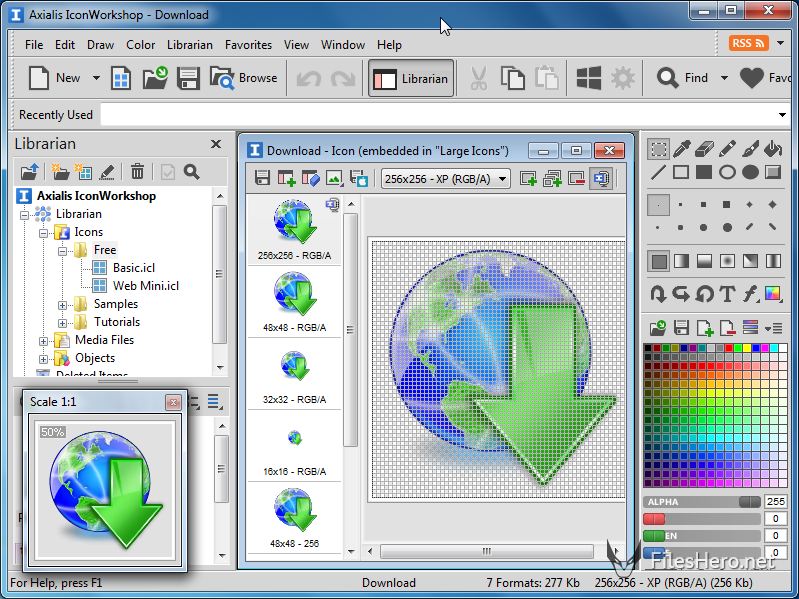
Task: Select the horizontal gradient fill mode
Action: click(681, 261)
